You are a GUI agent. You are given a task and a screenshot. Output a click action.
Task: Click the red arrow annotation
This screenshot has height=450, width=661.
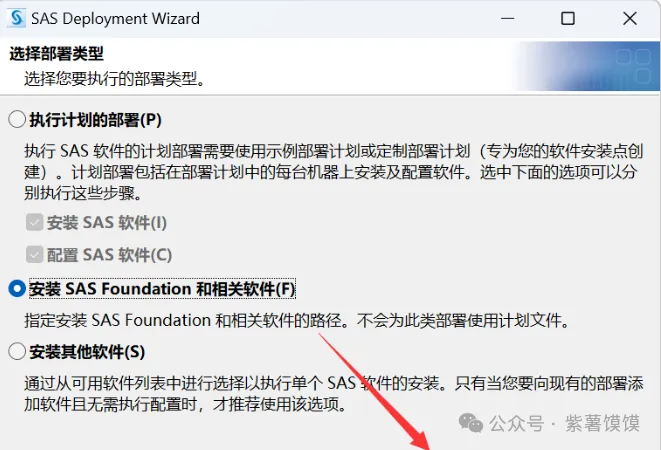point(375,392)
